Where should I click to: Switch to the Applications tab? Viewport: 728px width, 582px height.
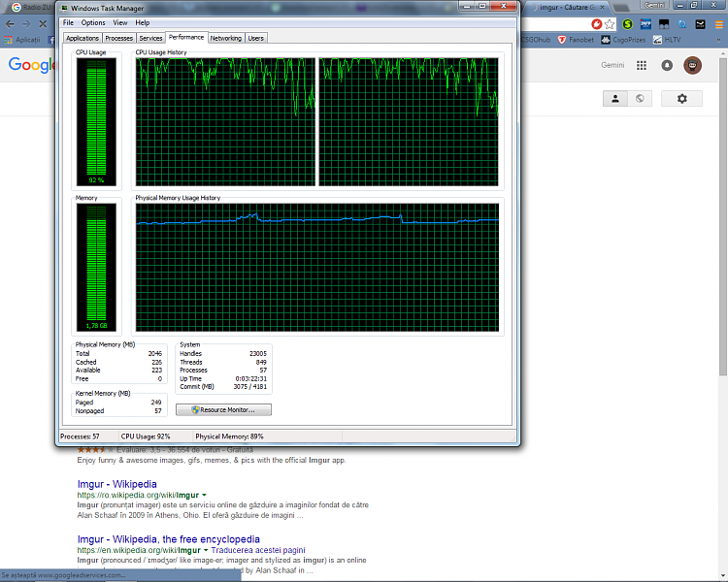[83, 38]
